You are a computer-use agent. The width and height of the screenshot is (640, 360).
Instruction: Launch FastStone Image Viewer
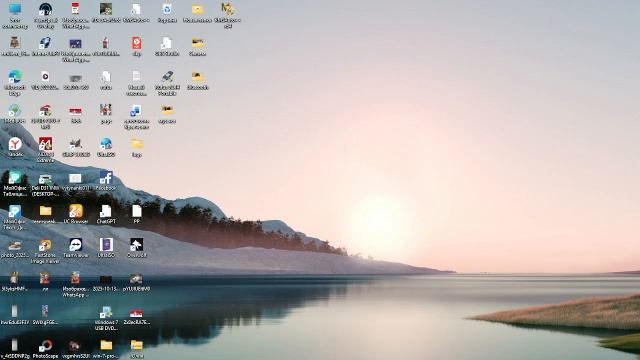45,245
